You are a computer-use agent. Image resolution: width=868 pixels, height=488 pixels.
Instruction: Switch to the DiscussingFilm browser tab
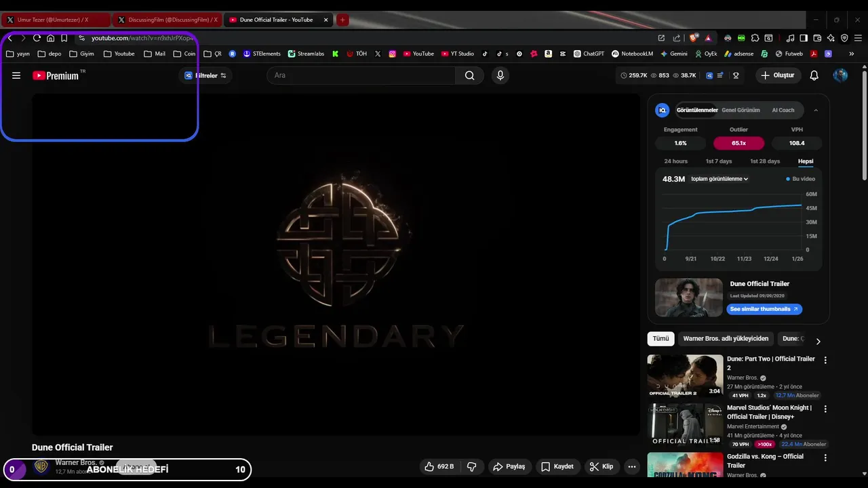click(x=167, y=20)
